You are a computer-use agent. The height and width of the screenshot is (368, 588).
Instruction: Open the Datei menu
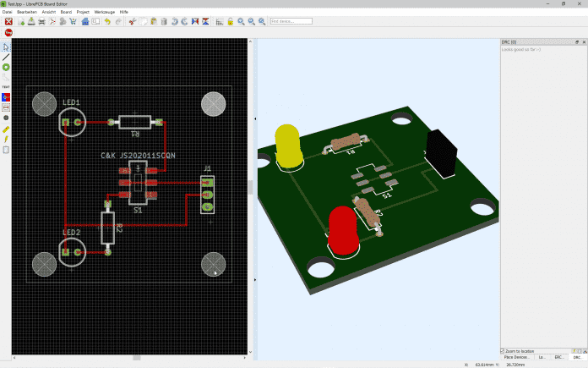coord(8,13)
